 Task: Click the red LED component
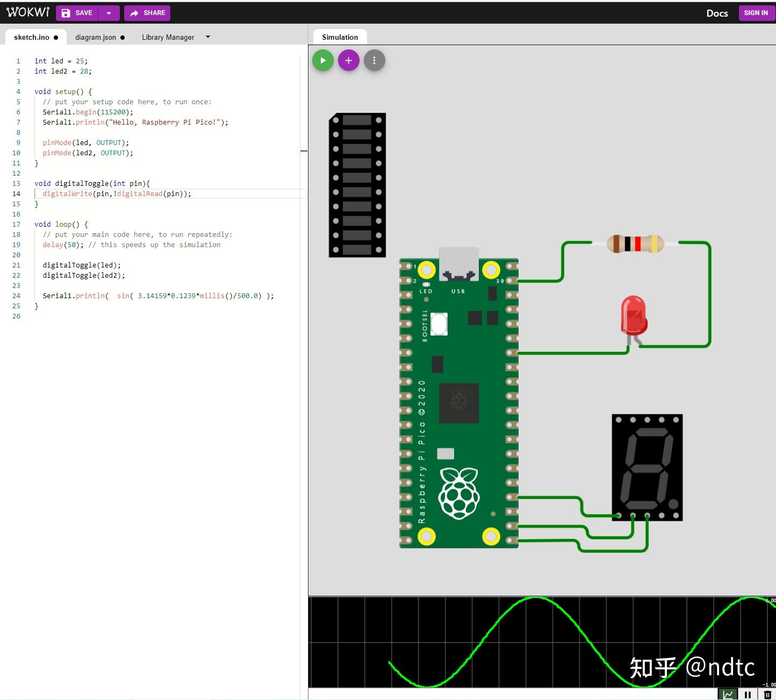point(634,316)
